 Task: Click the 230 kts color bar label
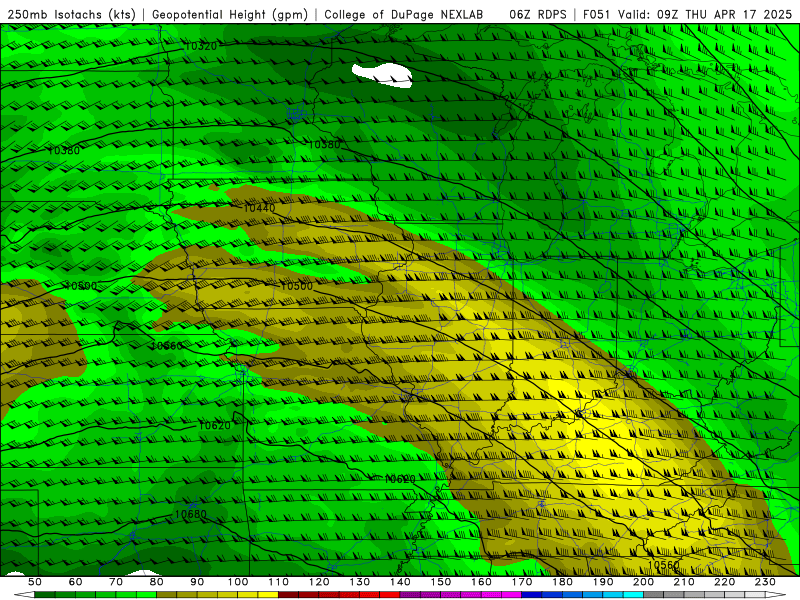[765, 582]
